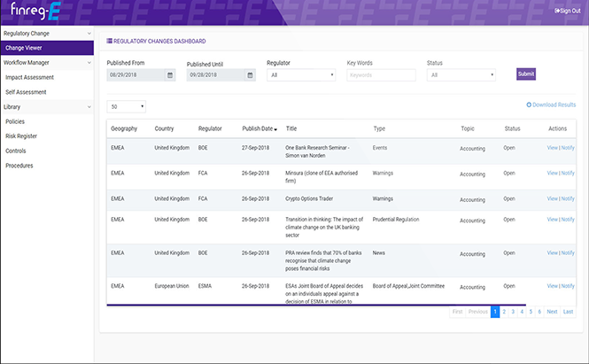Collapse the Regulatory Change section
Screen dimensions: 589x364
click(x=89, y=34)
